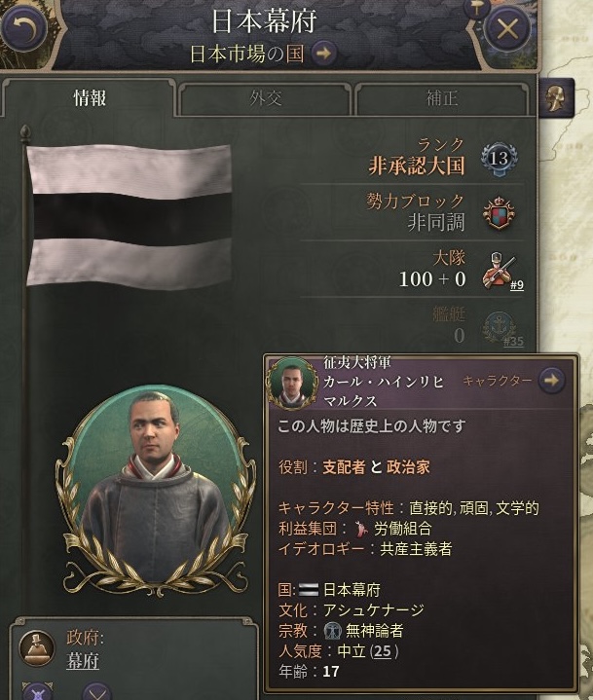This screenshot has width=593, height=700.
Task: Click the 日本幕府 white-black flag
Action: pyautogui.click(x=129, y=215)
